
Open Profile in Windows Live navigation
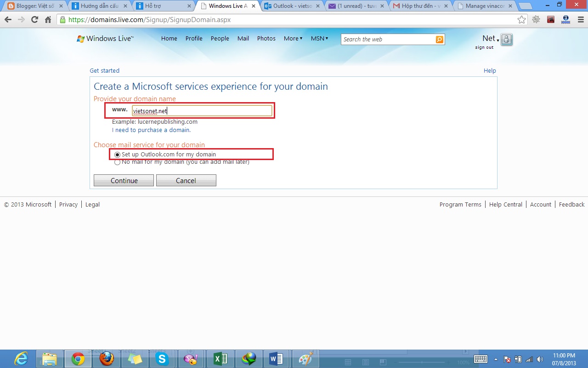[194, 39]
